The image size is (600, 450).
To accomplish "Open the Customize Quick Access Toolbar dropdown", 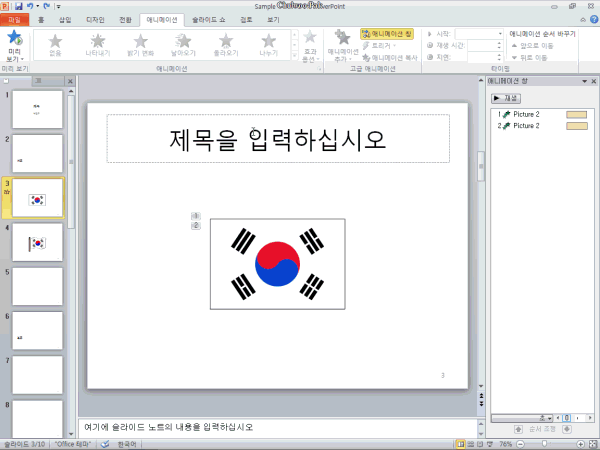I will pos(59,7).
